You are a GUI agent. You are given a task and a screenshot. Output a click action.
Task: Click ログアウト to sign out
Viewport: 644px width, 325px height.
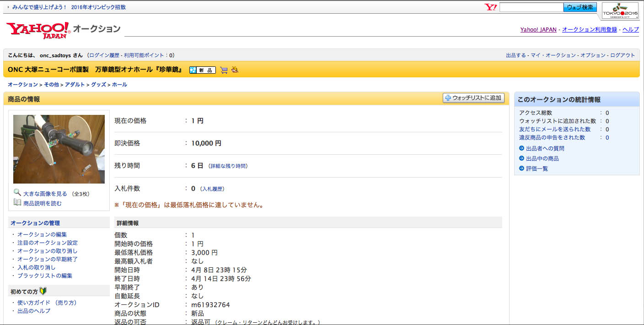(x=623, y=55)
